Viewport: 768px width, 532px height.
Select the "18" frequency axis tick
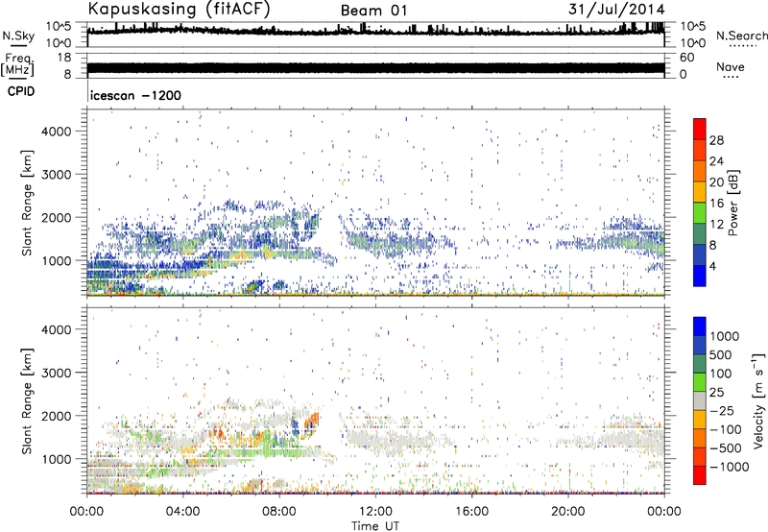(63, 58)
